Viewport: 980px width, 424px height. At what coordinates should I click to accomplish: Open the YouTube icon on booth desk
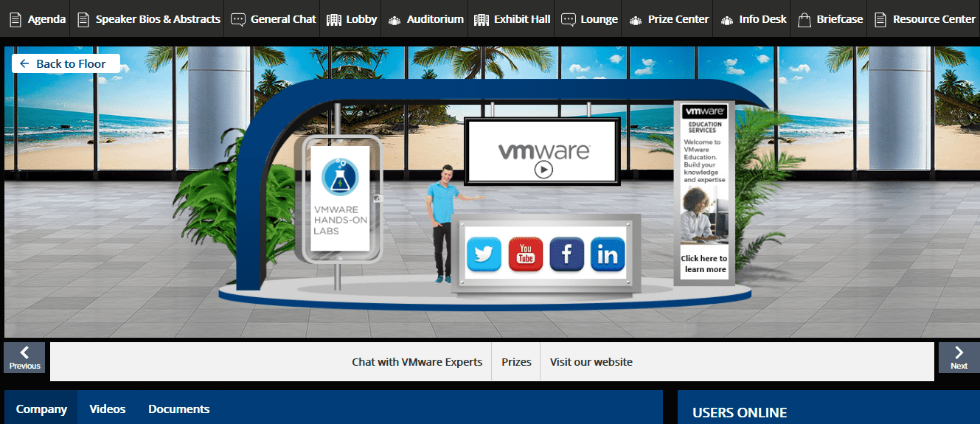[x=525, y=254]
